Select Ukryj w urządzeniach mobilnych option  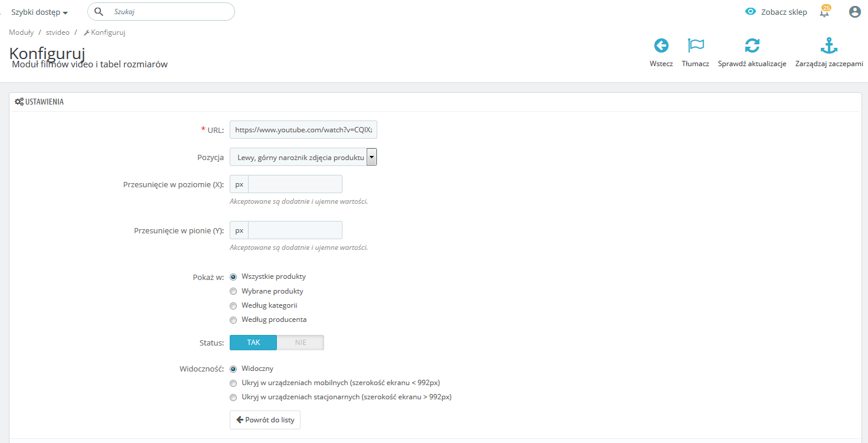click(x=233, y=383)
